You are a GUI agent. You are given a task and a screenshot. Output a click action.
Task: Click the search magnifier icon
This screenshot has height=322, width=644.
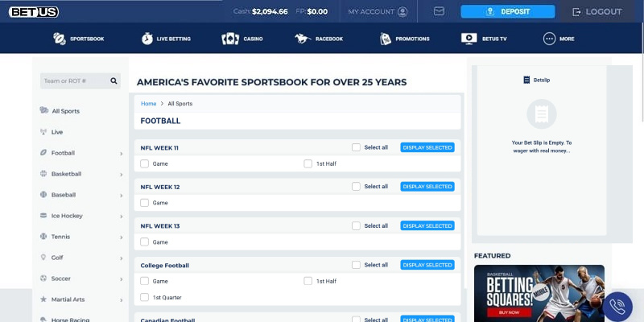(114, 81)
